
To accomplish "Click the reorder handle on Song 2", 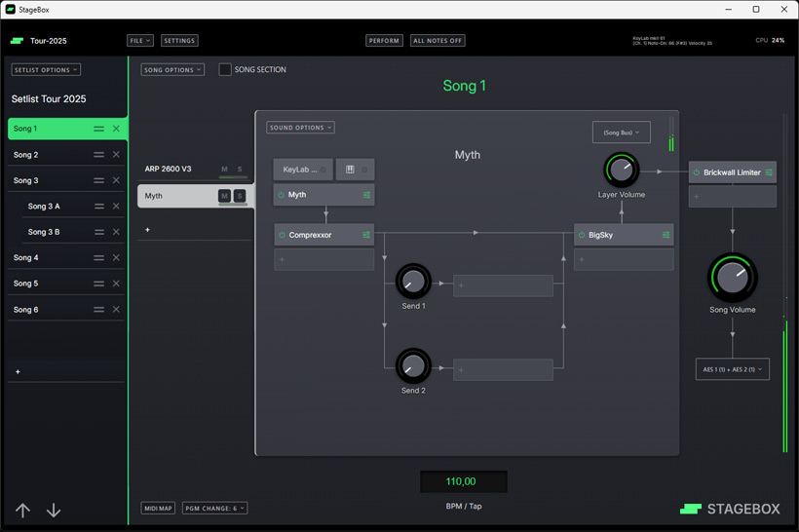I will click(98, 154).
